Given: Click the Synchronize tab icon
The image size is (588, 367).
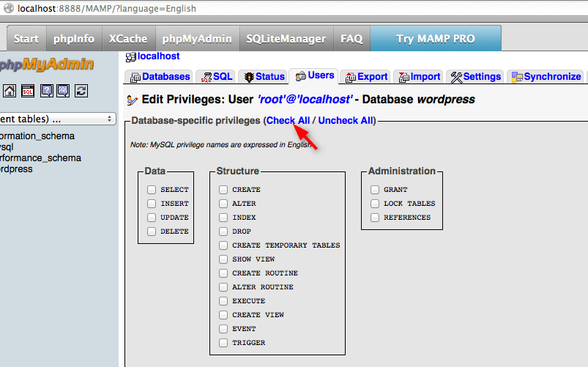Looking at the screenshot, I should [x=517, y=77].
